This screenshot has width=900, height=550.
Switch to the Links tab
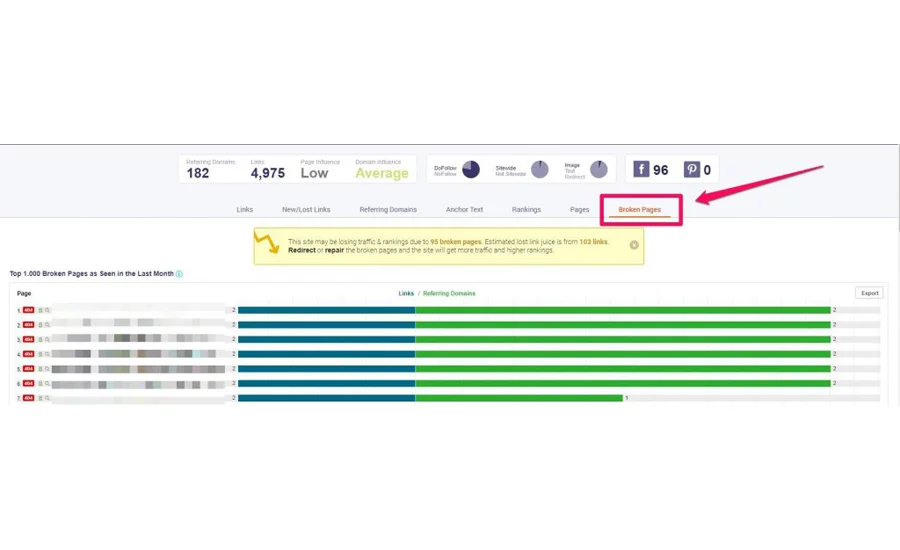point(245,210)
